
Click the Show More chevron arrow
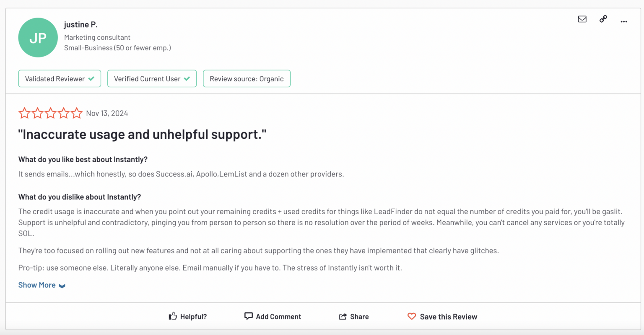pos(62,286)
